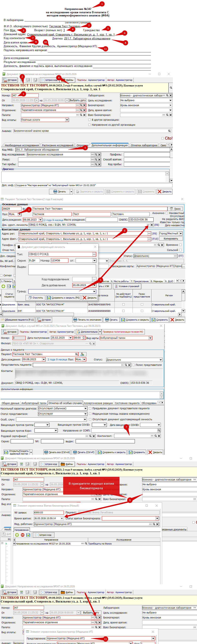Click Очистить in identity document dialog
Screen dimensions: 197x644
(36, 298)
